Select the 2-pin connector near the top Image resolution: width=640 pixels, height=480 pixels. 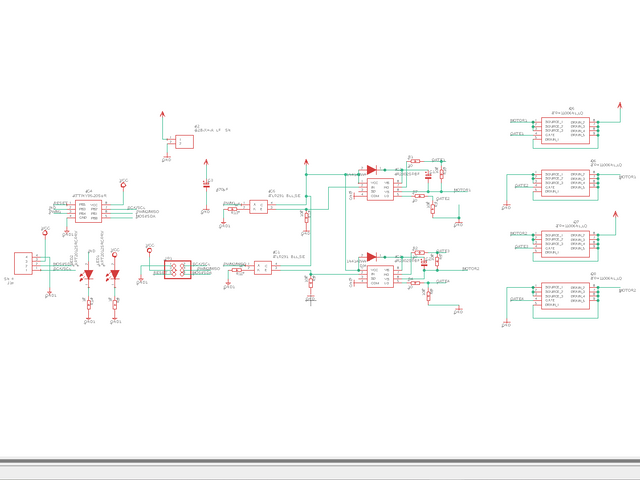point(183,142)
